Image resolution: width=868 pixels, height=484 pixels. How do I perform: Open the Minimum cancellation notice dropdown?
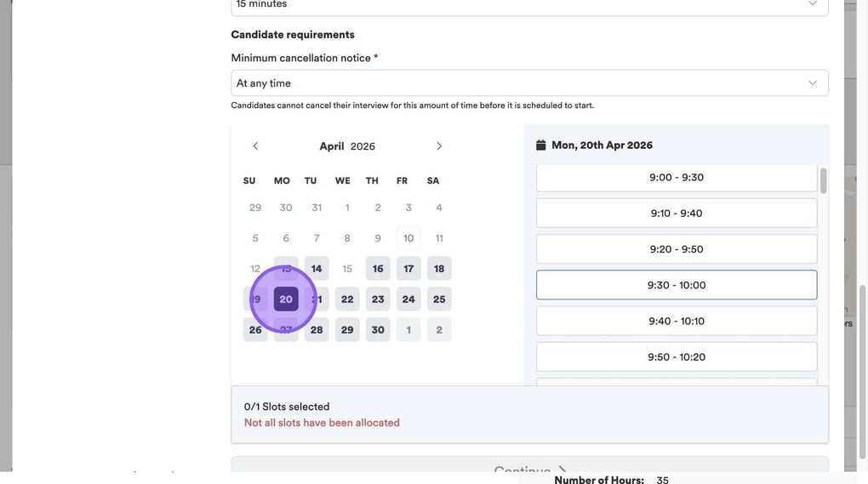click(x=529, y=83)
